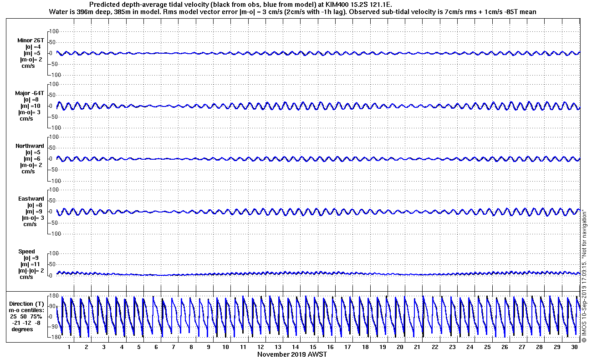Click day '15' on the x-axis
This screenshot has width=592, height=364.
[313, 347]
